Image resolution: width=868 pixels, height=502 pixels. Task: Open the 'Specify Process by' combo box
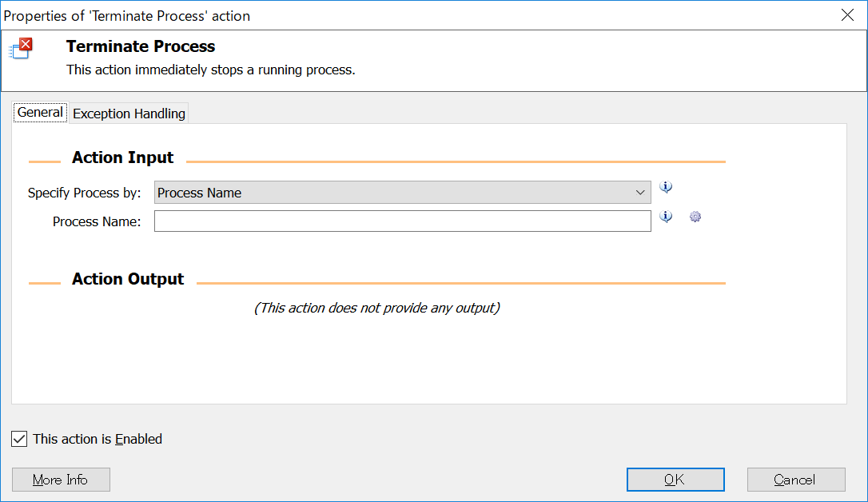(x=402, y=193)
